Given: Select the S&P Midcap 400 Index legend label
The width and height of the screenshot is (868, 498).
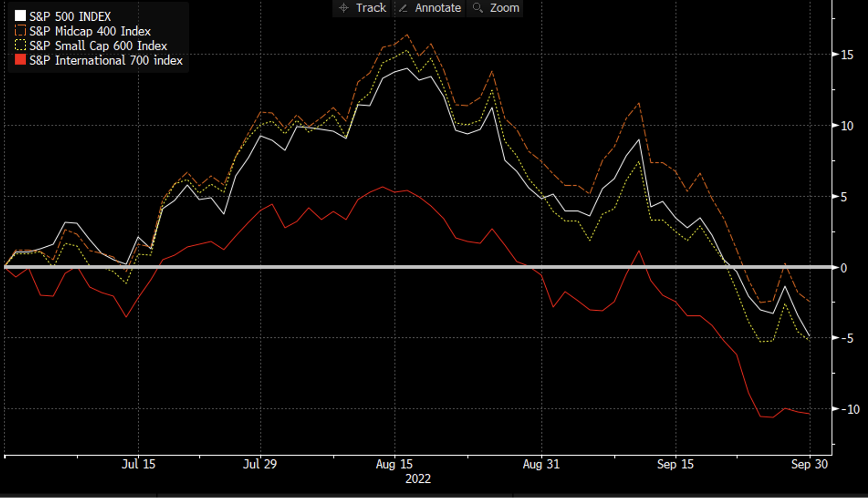Looking at the screenshot, I should [90, 31].
